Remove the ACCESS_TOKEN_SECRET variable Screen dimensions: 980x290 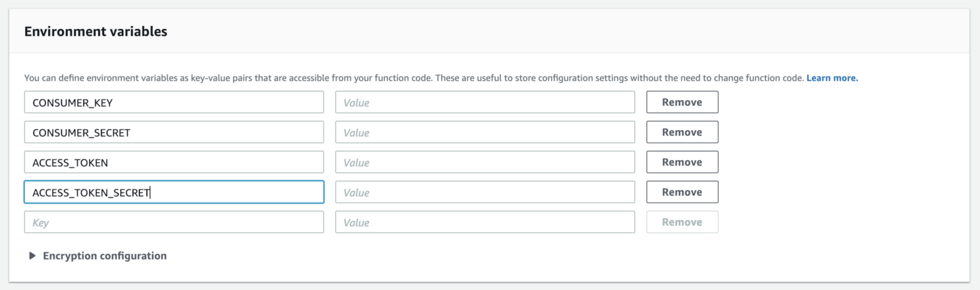(682, 192)
